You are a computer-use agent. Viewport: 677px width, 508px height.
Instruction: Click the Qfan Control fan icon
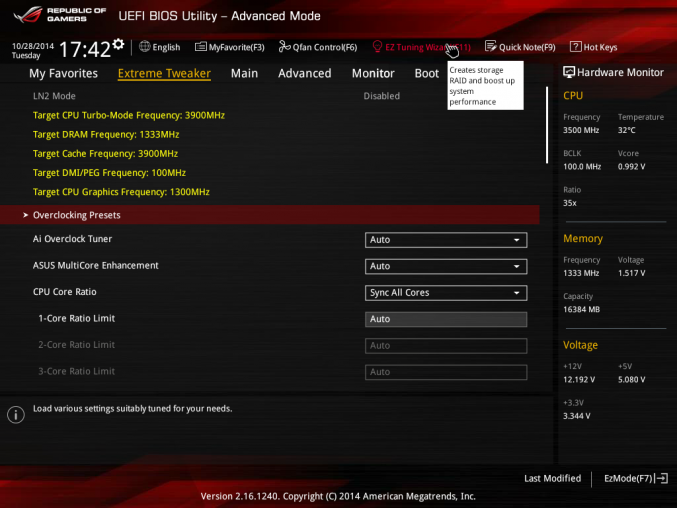[284, 46]
